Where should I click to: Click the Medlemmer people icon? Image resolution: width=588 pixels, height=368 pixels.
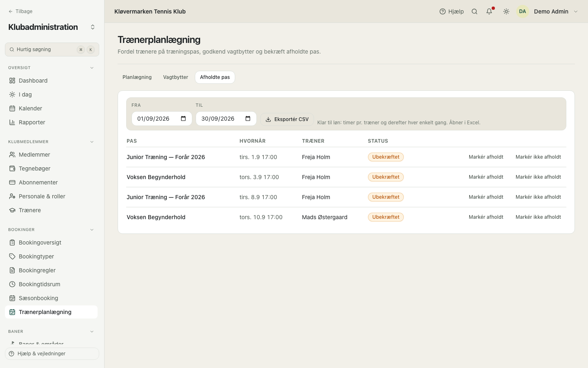click(12, 155)
